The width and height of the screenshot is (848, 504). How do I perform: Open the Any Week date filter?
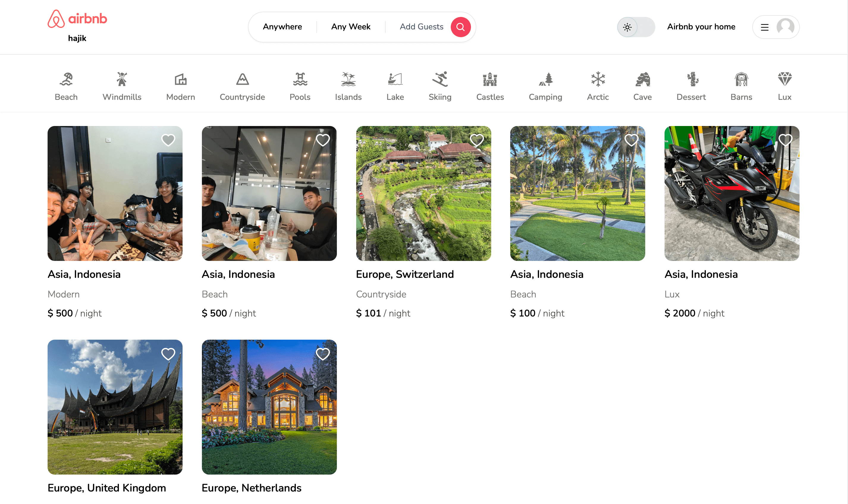[351, 27]
